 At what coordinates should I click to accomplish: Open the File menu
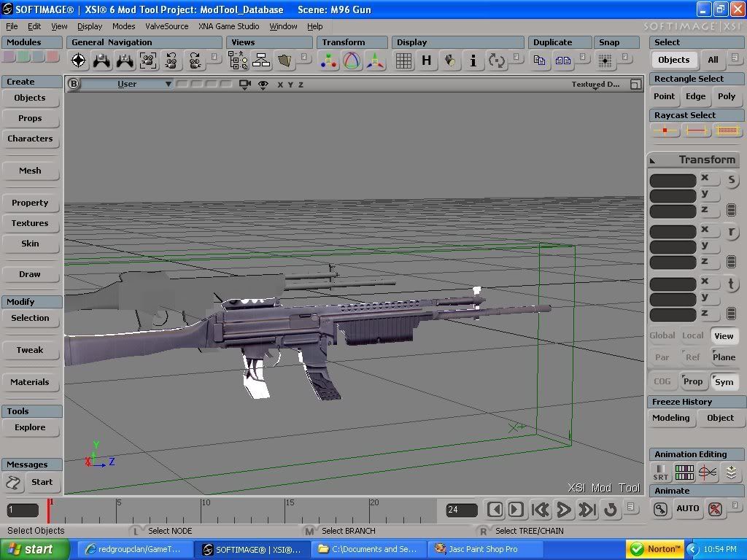(x=12, y=26)
